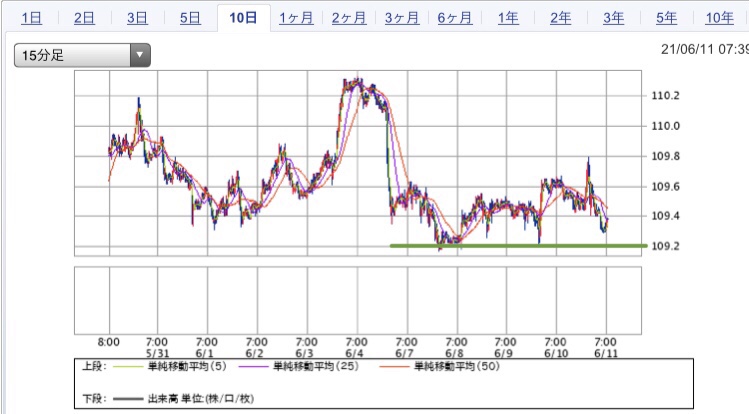Click the empty volume panel below the chart

358,300
